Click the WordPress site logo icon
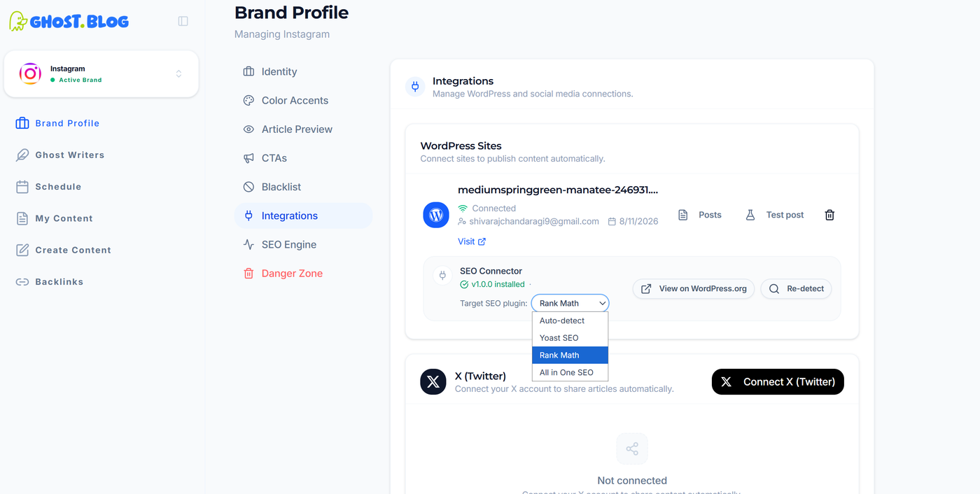Screen dimensions: 980x494 coord(436,215)
